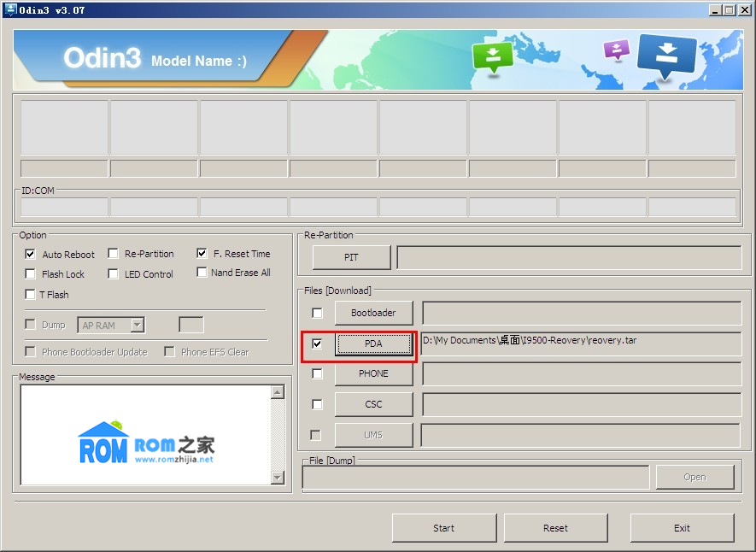Uncheck F. Reset Time
756x552 pixels.
[202, 253]
